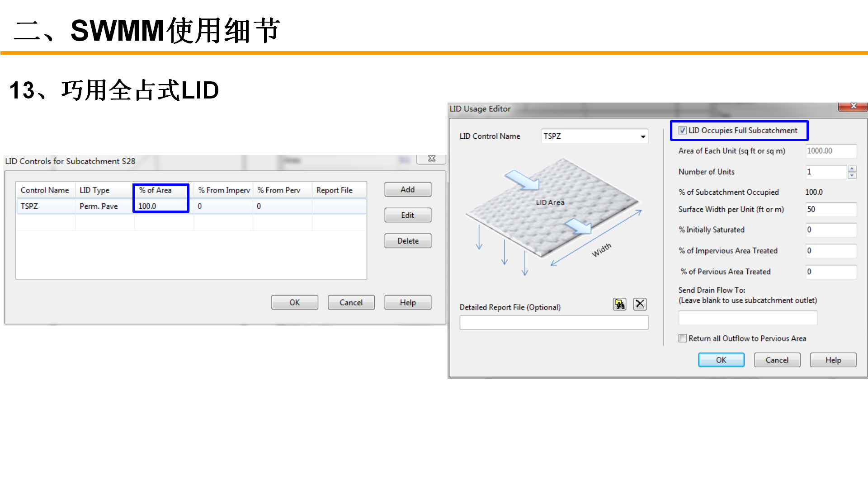The image size is (868, 488).
Task: Click Help in the LID Controls dialog
Action: pos(407,303)
